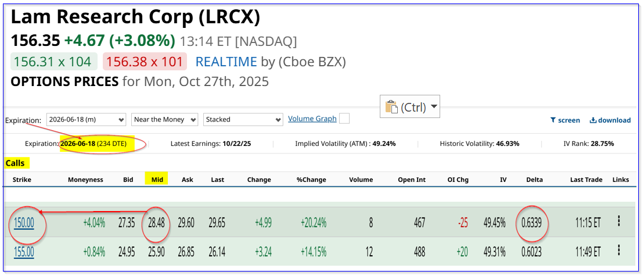Select the 11:15 ET last trade time
644x275 pixels.
pos(588,223)
